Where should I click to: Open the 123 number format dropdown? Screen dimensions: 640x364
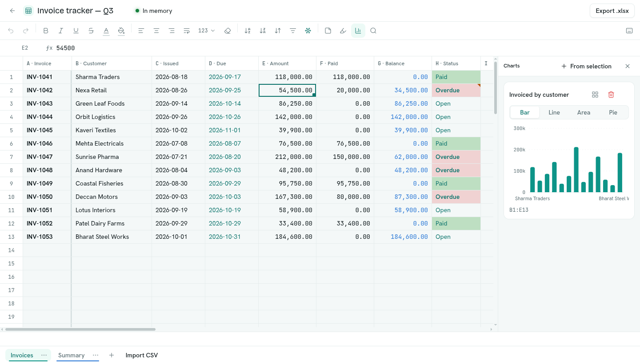tap(207, 31)
